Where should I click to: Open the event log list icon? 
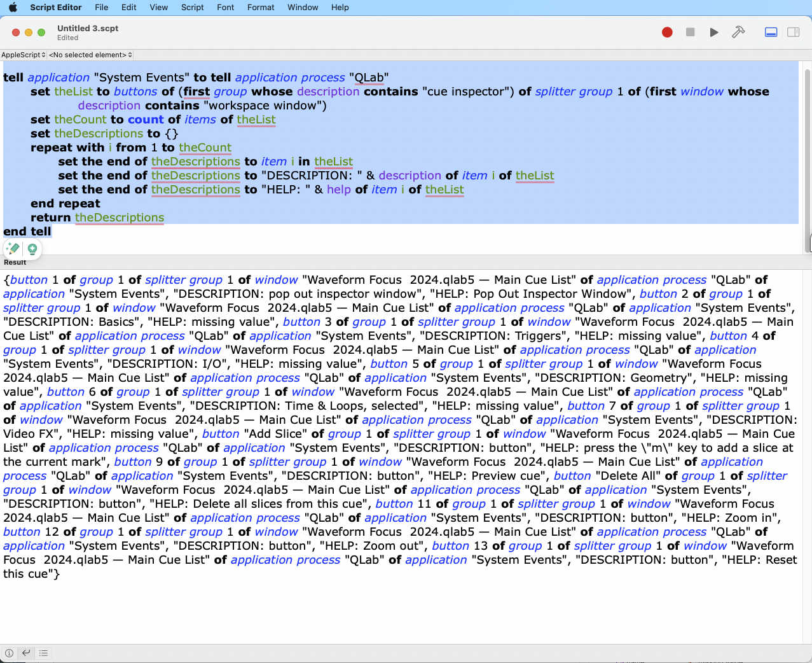43,653
